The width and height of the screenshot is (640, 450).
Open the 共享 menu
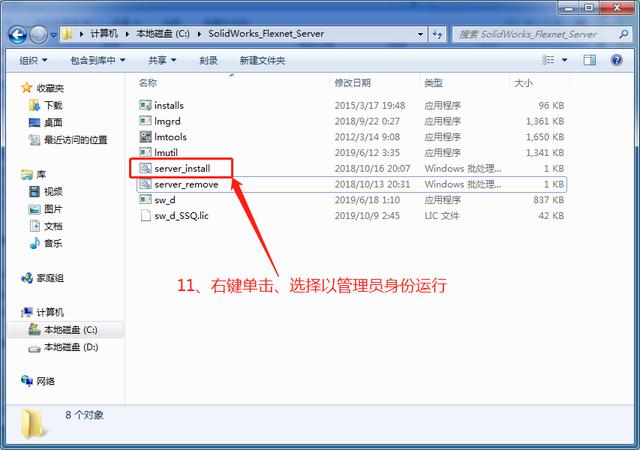(162, 60)
